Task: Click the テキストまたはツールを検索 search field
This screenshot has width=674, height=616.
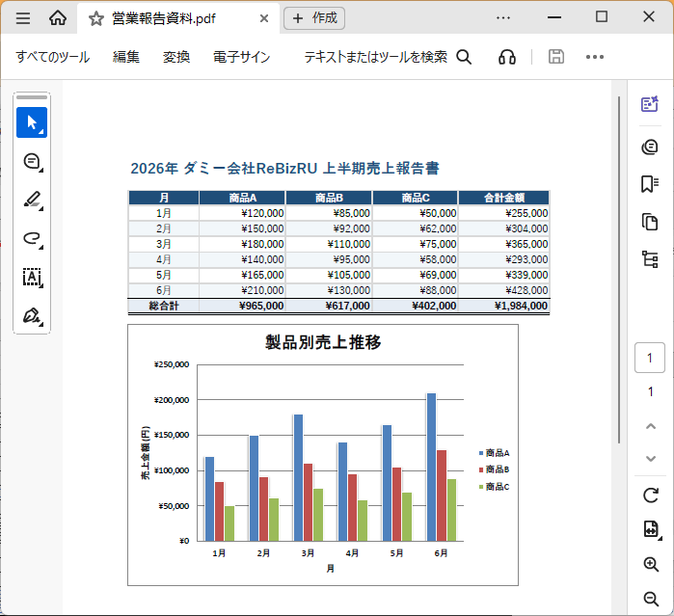Action: point(375,57)
